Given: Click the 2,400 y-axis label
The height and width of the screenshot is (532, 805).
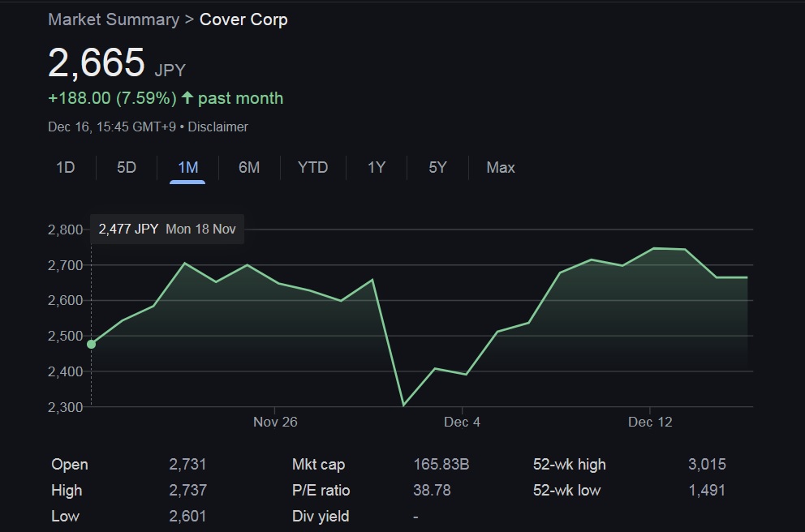Looking at the screenshot, I should (x=65, y=371).
